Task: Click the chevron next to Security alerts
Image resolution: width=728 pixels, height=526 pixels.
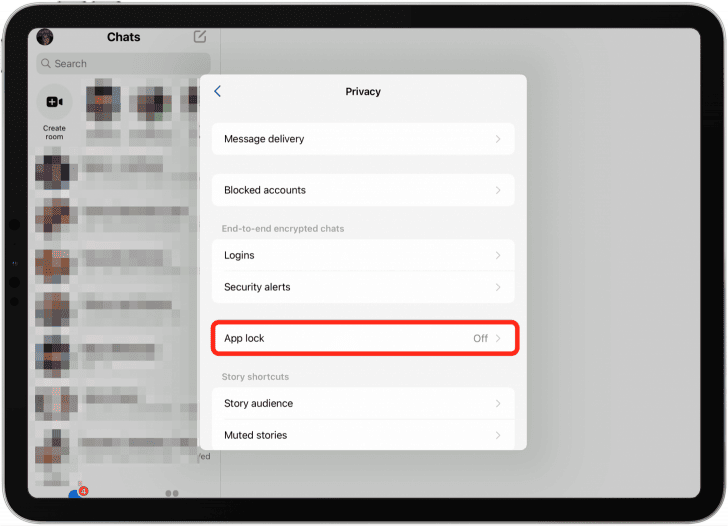Action: click(498, 287)
